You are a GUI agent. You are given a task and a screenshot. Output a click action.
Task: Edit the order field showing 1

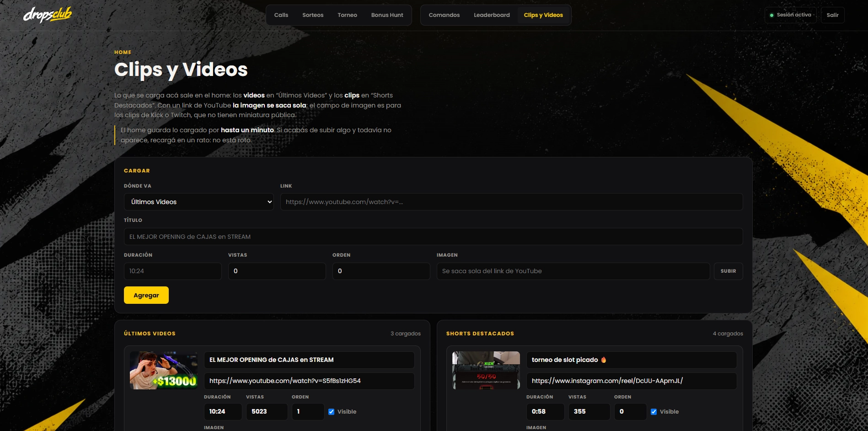(x=308, y=411)
